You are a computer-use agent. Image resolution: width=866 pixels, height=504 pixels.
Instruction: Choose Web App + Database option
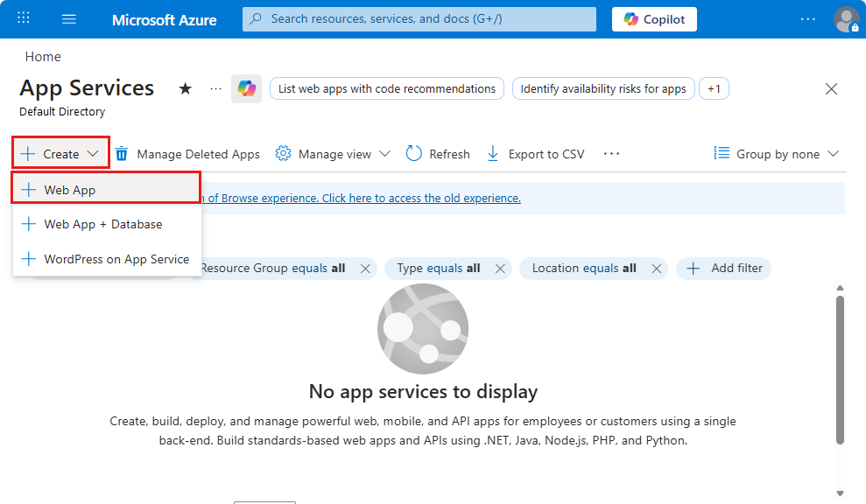click(106, 224)
